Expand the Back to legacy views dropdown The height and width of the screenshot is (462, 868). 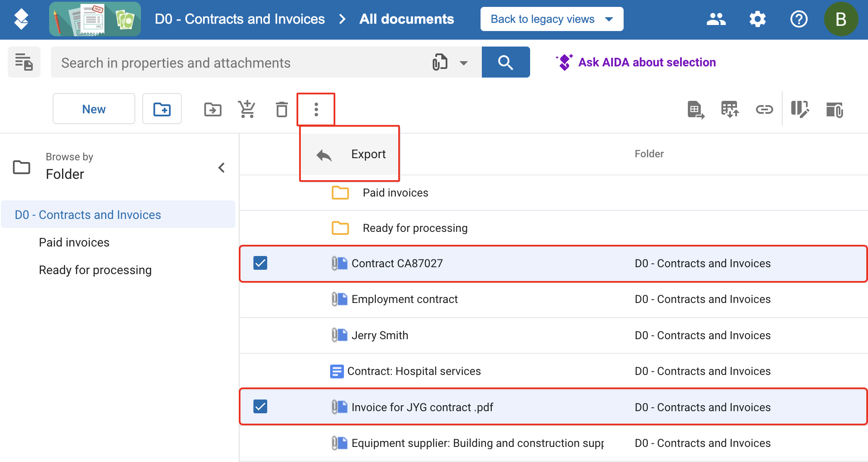(552, 19)
